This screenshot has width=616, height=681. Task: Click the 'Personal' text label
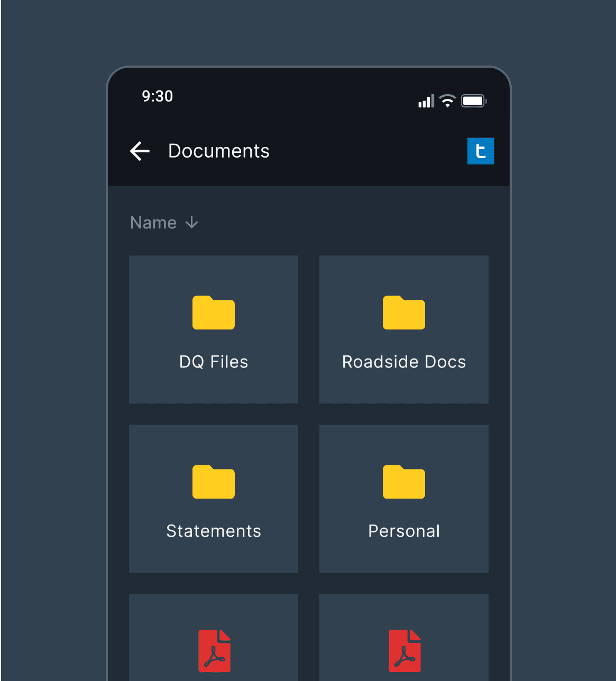404,531
